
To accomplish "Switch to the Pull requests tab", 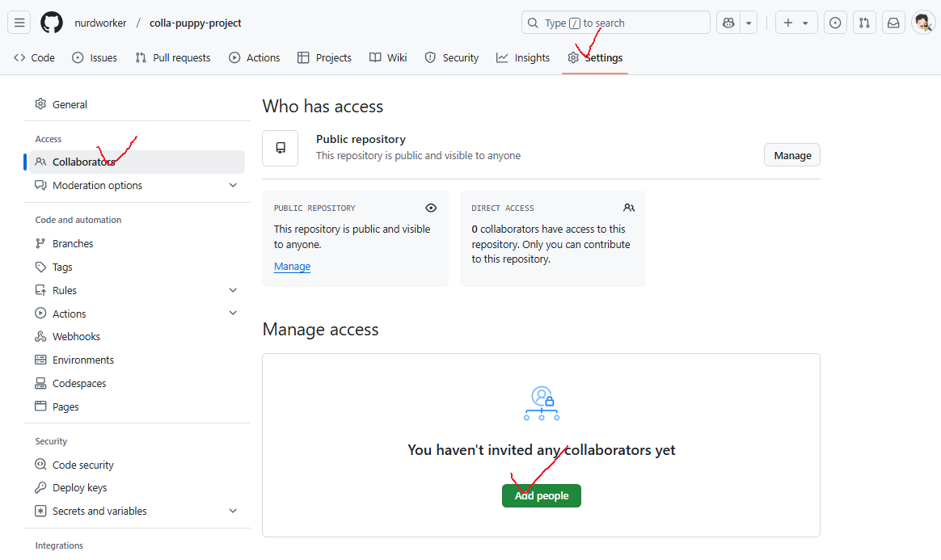I will [173, 57].
